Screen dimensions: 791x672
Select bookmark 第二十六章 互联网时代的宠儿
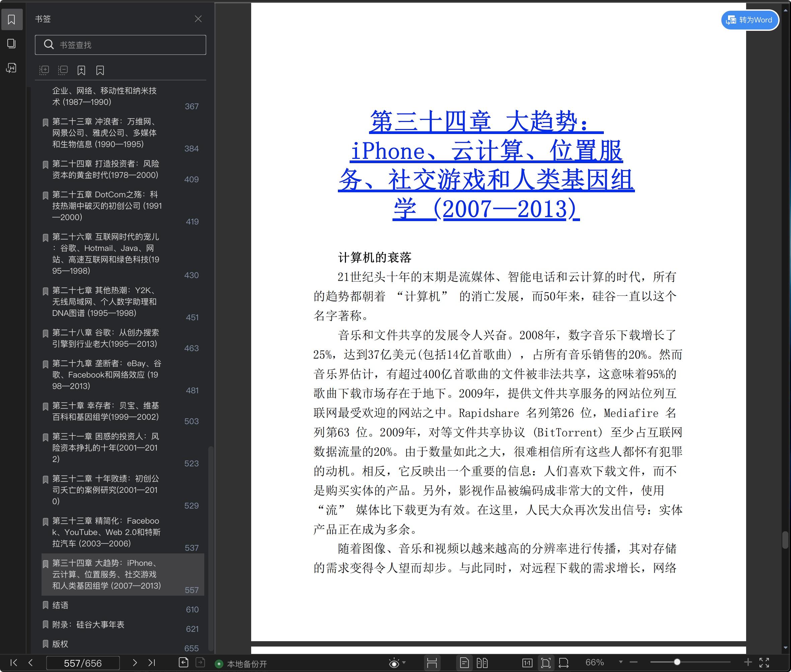[x=123, y=254]
